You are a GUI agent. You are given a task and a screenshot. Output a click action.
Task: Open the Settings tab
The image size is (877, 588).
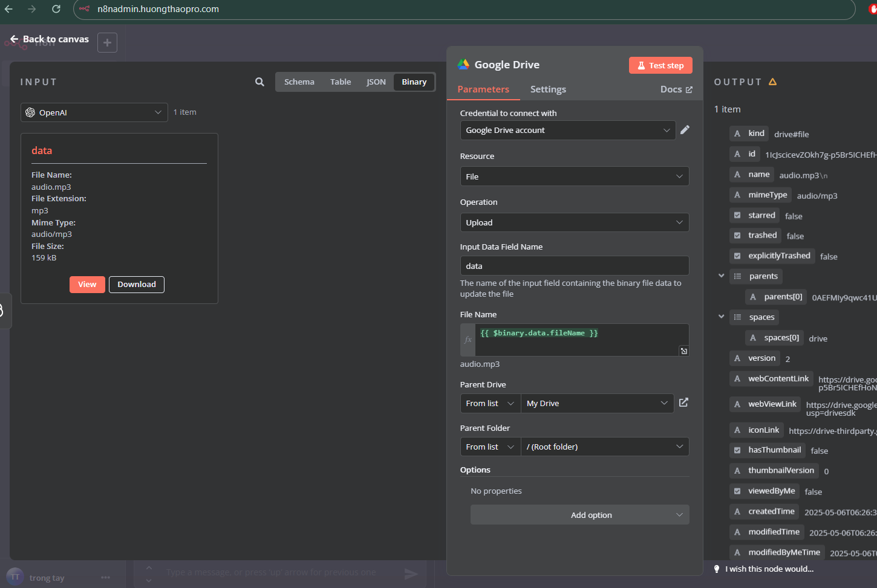coord(548,89)
